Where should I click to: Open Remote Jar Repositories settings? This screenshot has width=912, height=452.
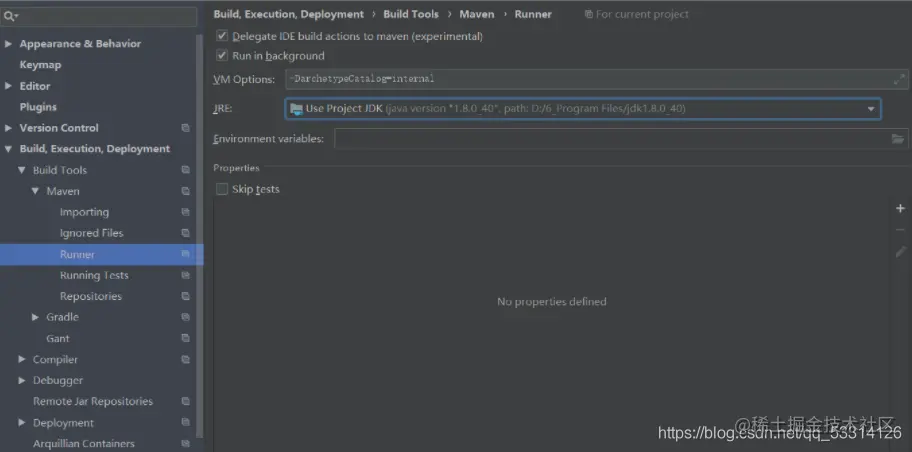[x=93, y=401]
